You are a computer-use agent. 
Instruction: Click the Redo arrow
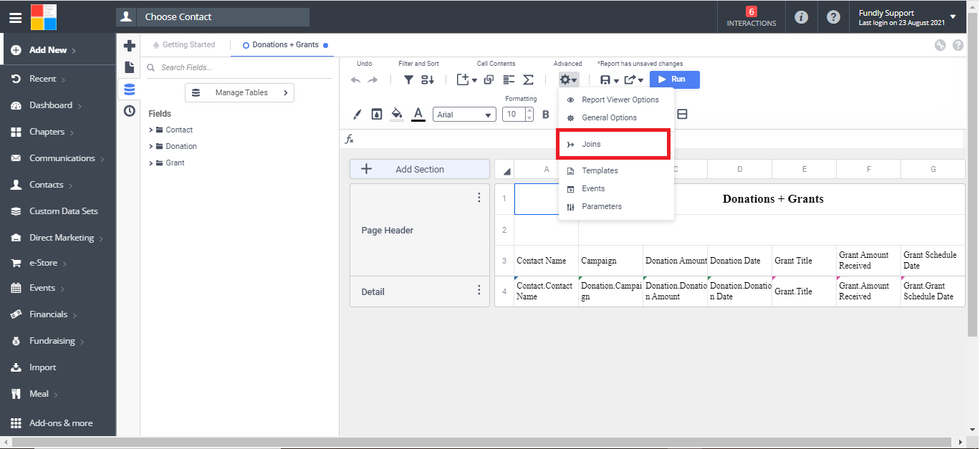(373, 80)
